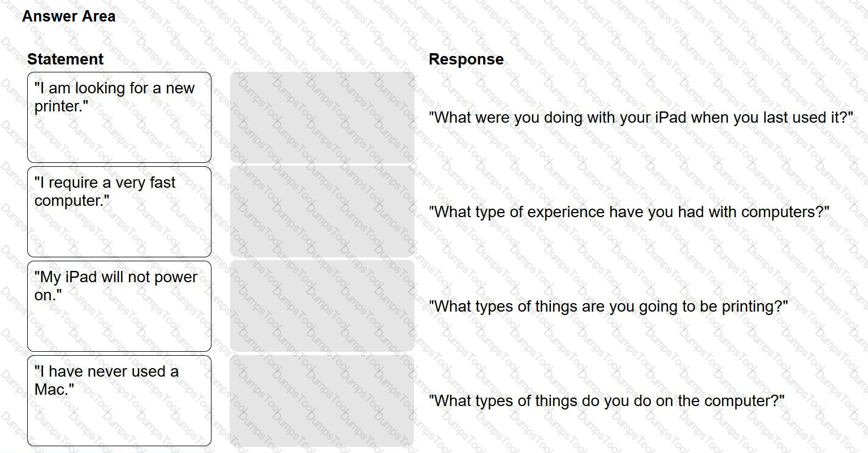Click the gray drop zone beside the iPad statement

322,306
